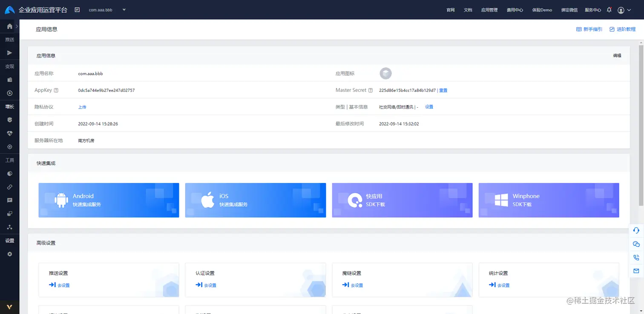Open 体验Demo in the top navigation
The height and width of the screenshot is (314, 644).
click(542, 10)
